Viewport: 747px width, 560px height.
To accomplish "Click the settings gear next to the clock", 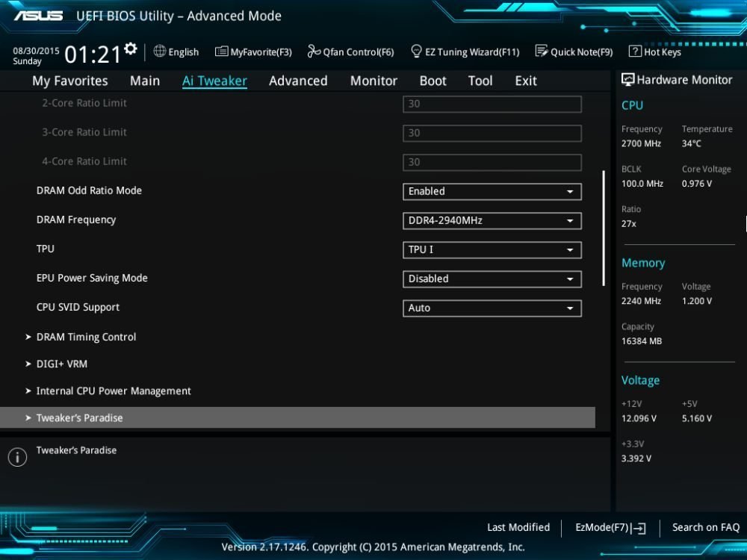I will [x=131, y=49].
